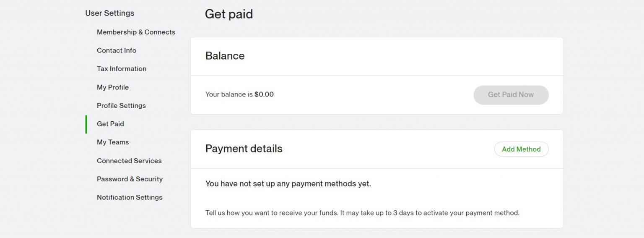Select My Profile in sidebar

(x=112, y=87)
